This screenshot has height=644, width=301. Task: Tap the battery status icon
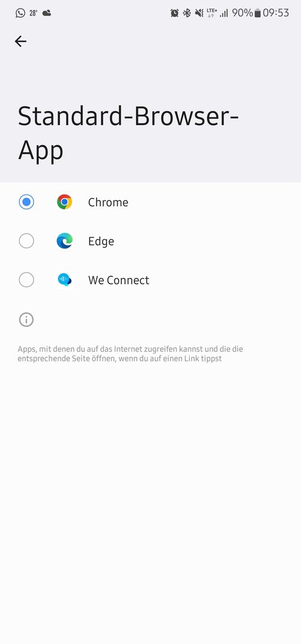click(257, 13)
